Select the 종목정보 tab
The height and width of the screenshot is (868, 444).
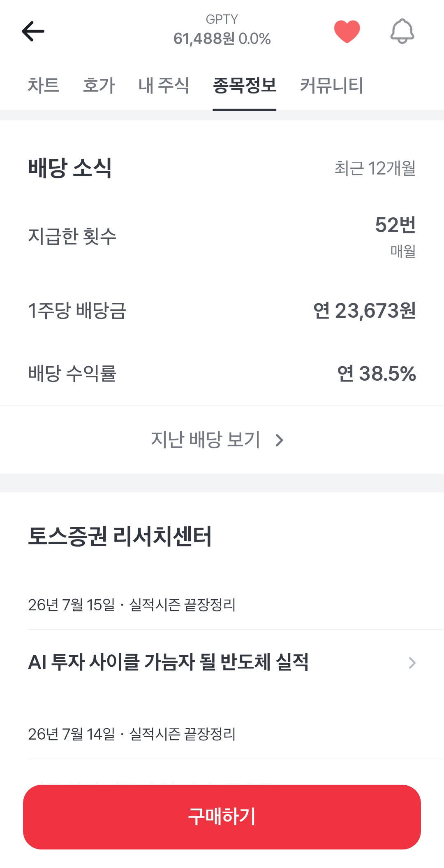coord(245,86)
